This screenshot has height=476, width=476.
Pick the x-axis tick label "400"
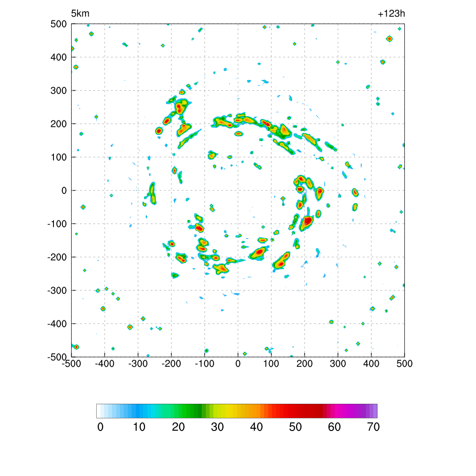371,364
